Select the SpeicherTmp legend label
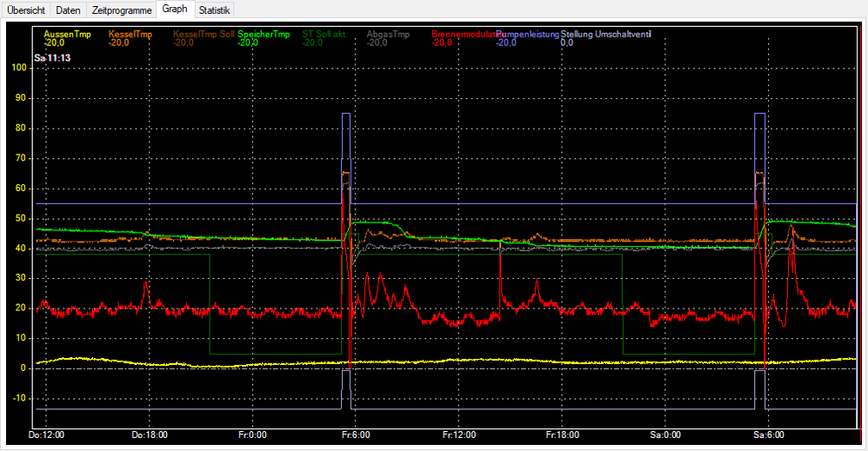The width and height of the screenshot is (868, 451). pos(264,34)
